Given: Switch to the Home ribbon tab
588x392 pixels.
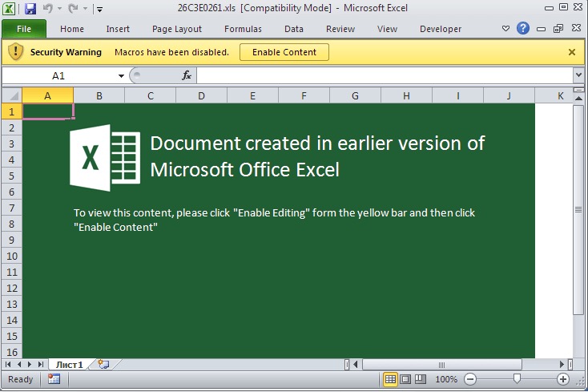Looking at the screenshot, I should (x=72, y=29).
